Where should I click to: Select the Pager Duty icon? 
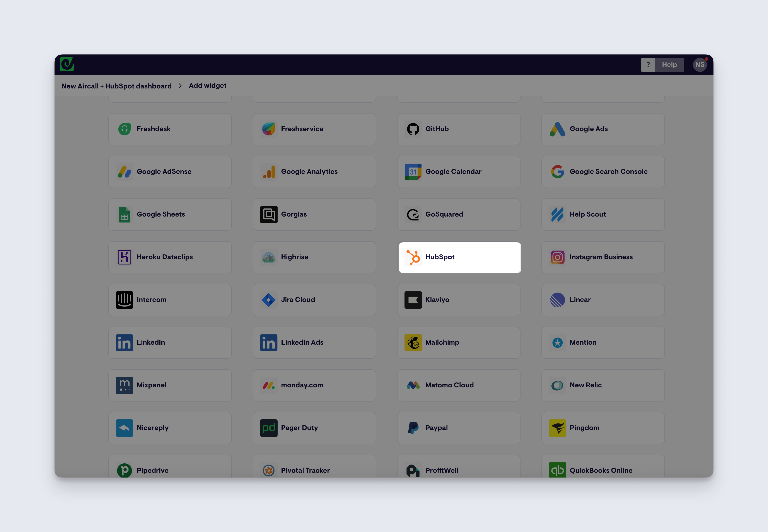(x=269, y=428)
